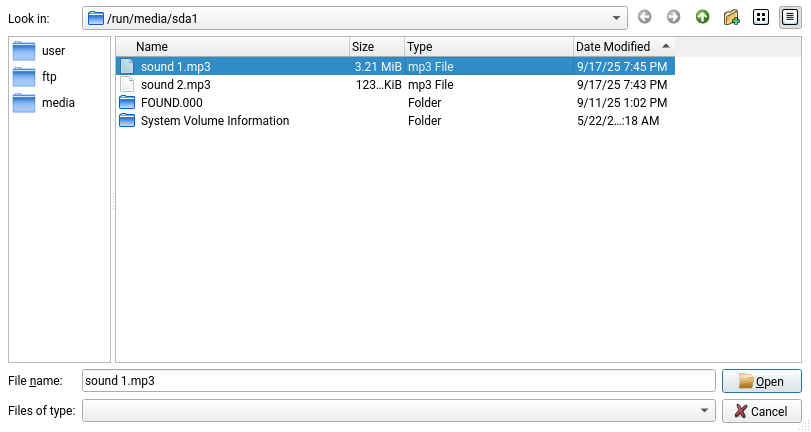Switch to detail view mode
Viewport: 811px width, 432px height.
pyautogui.click(x=790, y=18)
